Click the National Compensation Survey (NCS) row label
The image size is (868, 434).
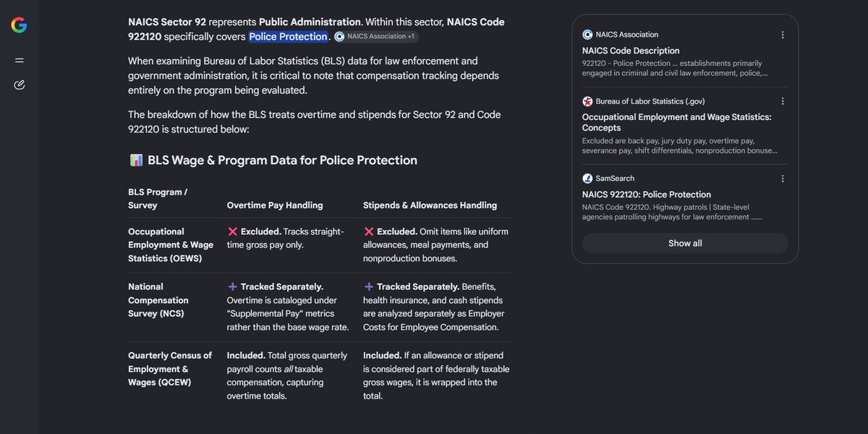[158, 300]
